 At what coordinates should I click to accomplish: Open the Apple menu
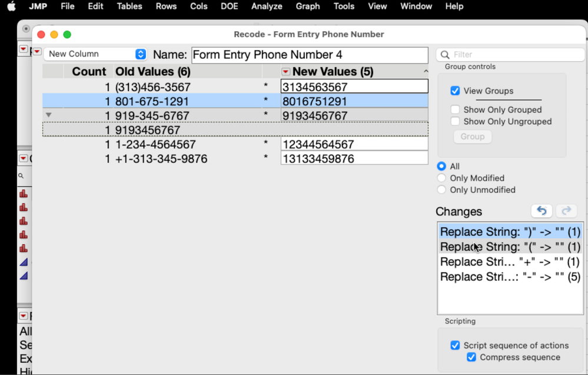coord(12,6)
